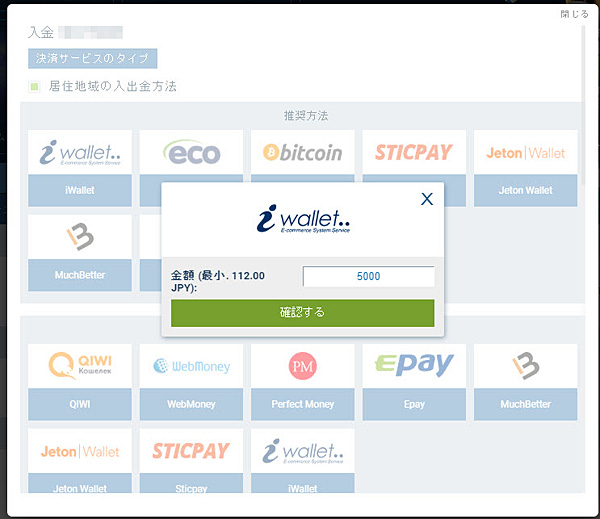Focus the amount field showing 5000
This screenshot has width=600, height=519.
pyautogui.click(x=368, y=276)
